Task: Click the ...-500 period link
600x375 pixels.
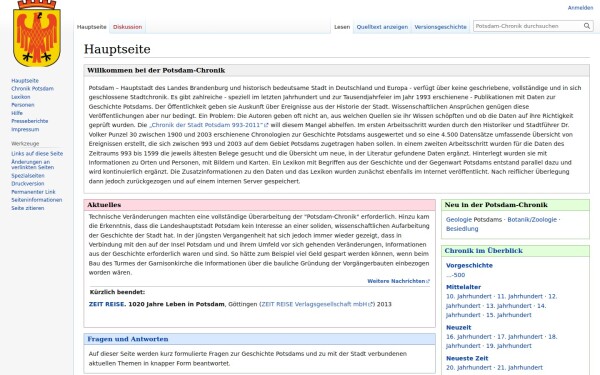Action: (455, 275)
